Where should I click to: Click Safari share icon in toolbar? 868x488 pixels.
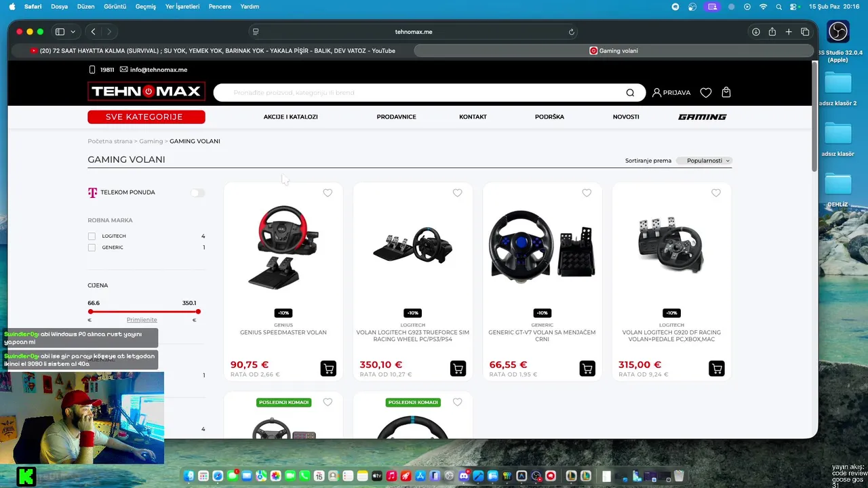tap(772, 32)
